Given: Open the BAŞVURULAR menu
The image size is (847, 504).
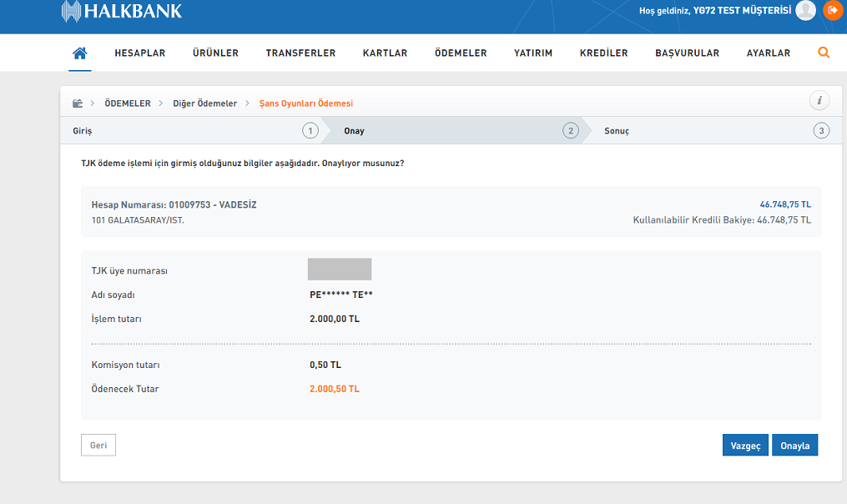Looking at the screenshot, I should 687,53.
